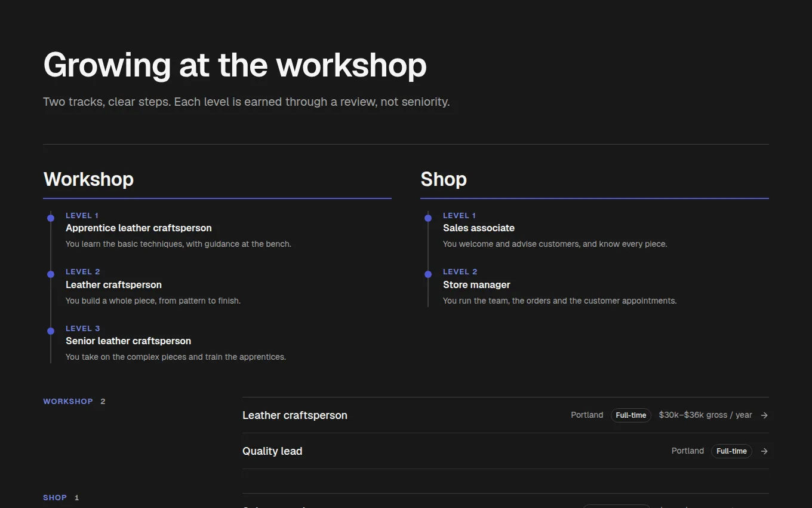The height and width of the screenshot is (508, 812).
Task: Click the Level 3 dot on the Workshop timeline
Action: (x=51, y=330)
